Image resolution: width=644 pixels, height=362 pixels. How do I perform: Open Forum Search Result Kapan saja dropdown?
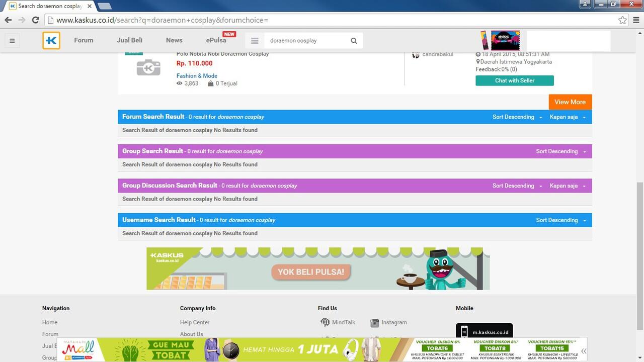[568, 117]
